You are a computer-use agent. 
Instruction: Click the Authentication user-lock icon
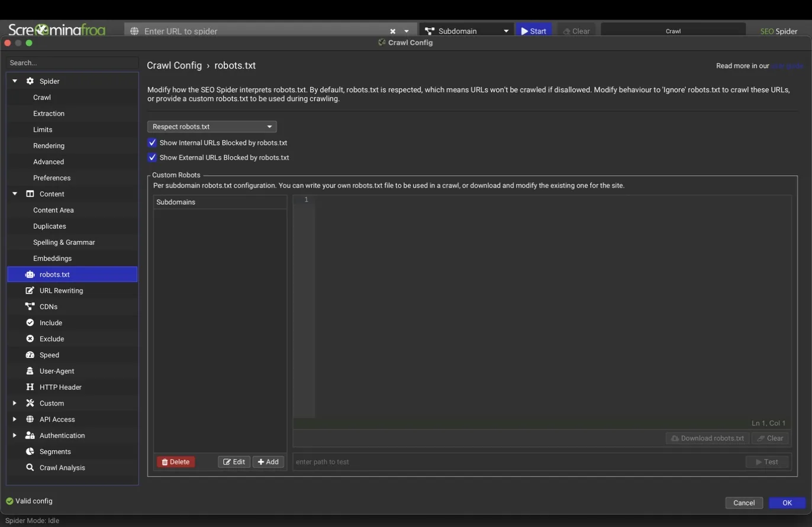tap(30, 435)
